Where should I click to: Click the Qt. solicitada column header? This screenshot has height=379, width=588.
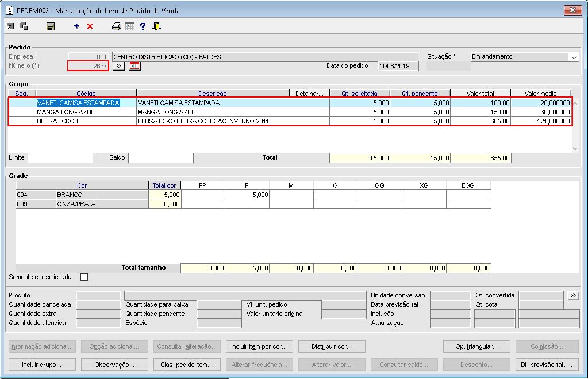359,94
